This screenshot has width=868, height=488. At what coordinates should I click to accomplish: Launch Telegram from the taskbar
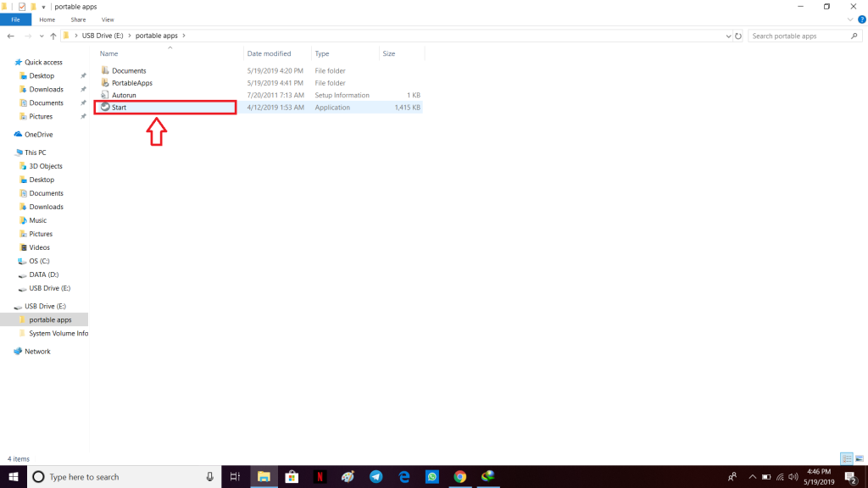point(376,476)
